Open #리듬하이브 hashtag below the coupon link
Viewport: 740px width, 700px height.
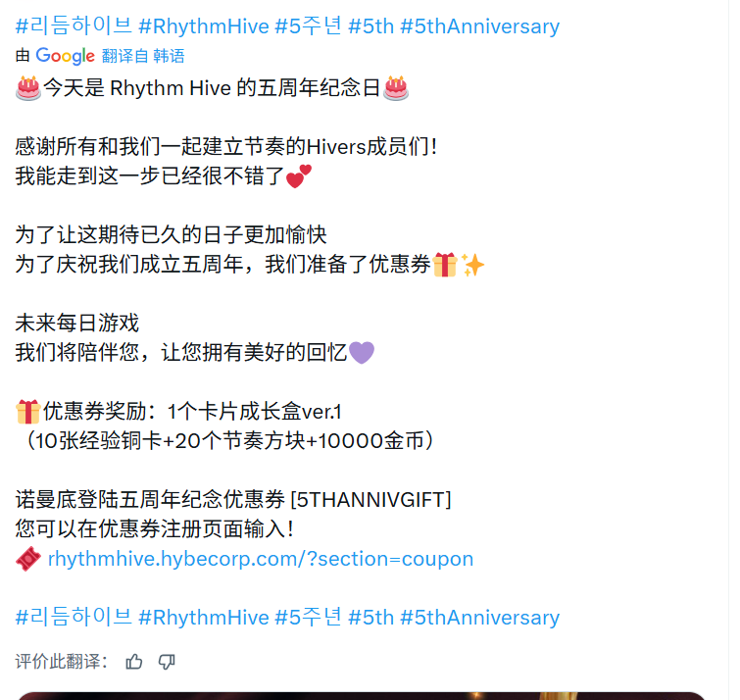74,618
